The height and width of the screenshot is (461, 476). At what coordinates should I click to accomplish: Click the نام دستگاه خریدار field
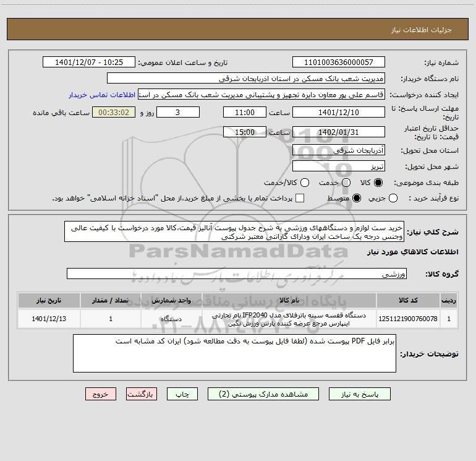pyautogui.click(x=246, y=79)
